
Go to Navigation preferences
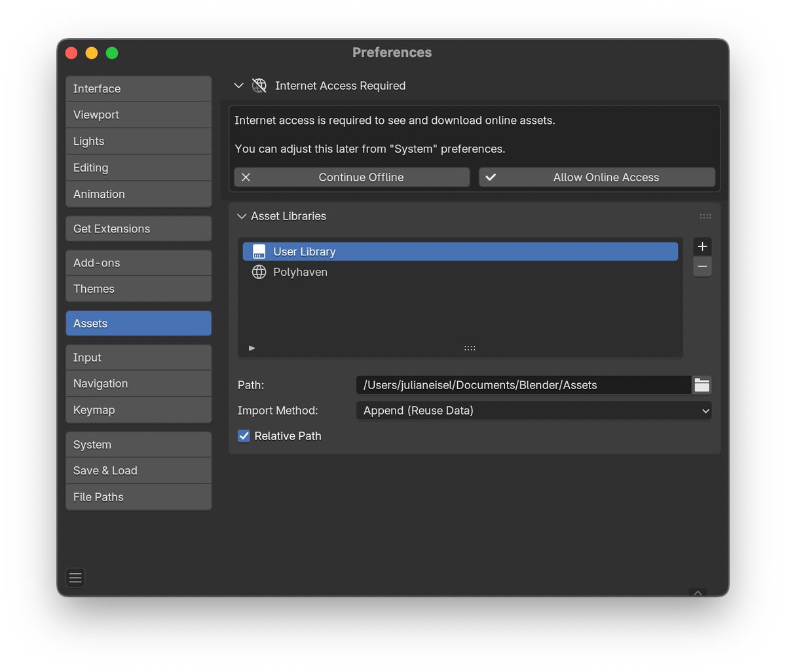pyautogui.click(x=139, y=384)
